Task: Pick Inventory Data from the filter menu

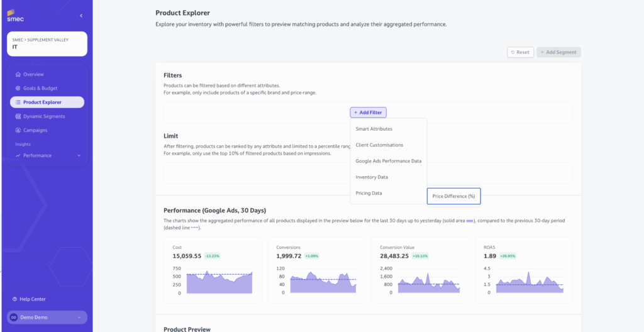Action: click(372, 177)
